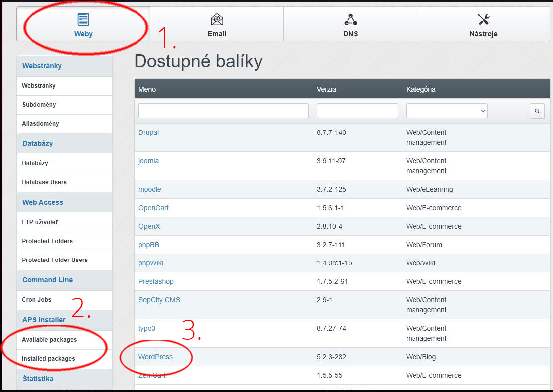Open Available packages in sidebar

click(x=49, y=340)
